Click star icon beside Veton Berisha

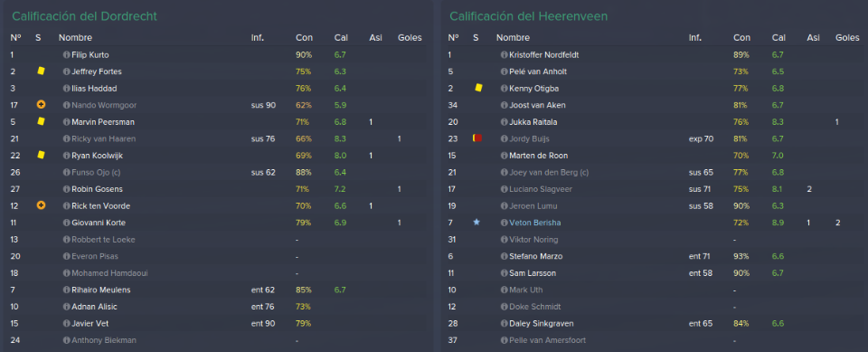pos(476,223)
